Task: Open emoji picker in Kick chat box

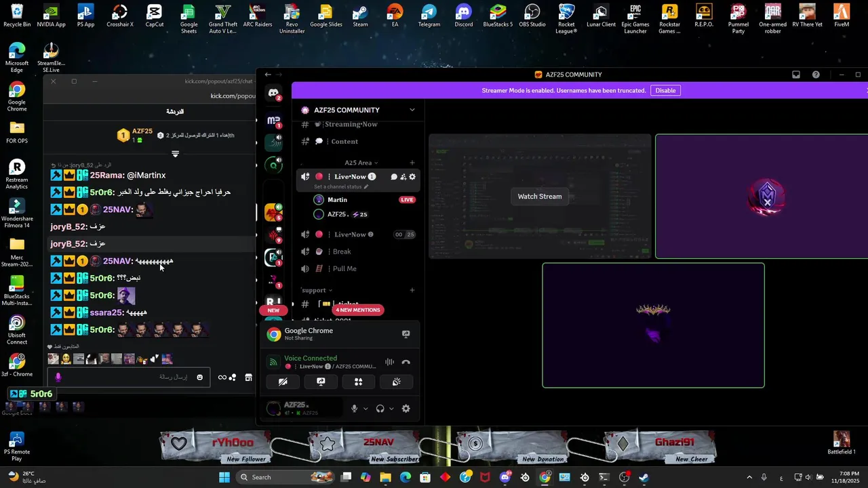Action: point(199,378)
